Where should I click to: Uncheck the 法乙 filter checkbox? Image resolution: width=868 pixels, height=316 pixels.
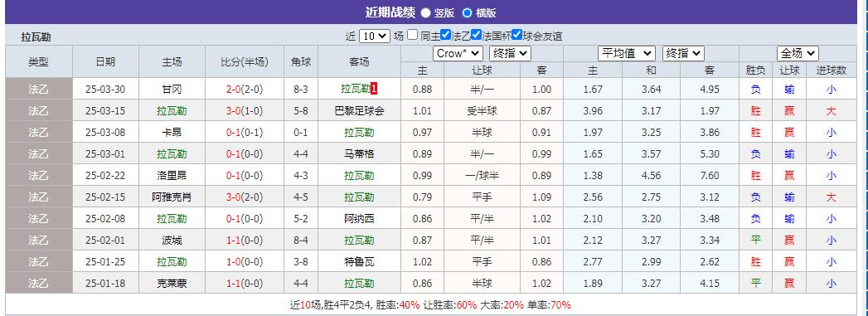(446, 35)
